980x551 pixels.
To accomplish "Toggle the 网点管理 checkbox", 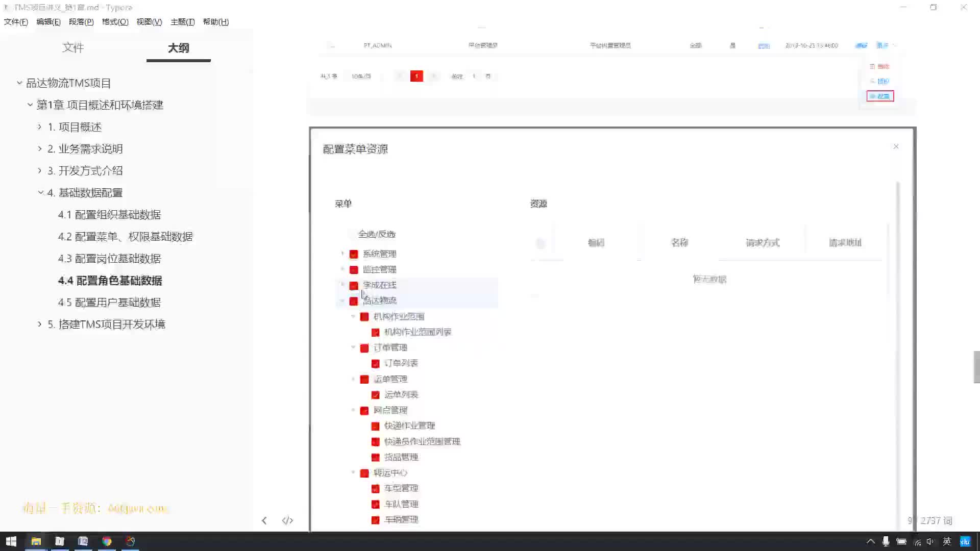I will tap(364, 411).
